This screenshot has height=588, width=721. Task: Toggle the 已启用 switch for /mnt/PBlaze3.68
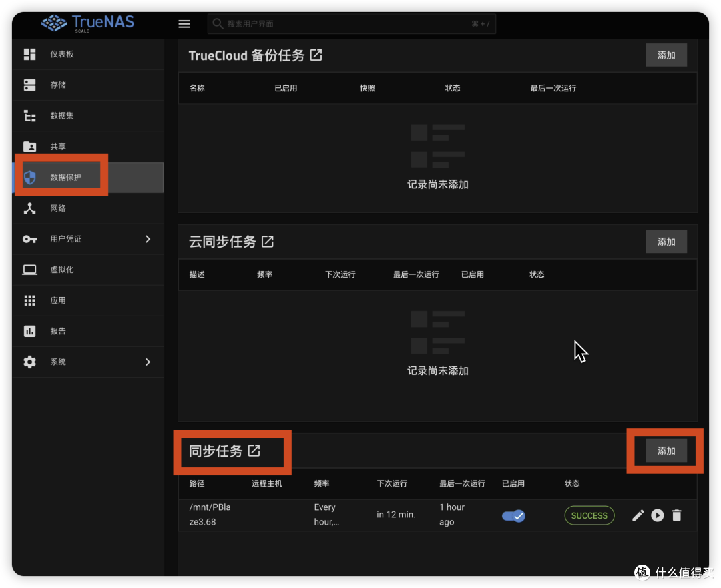513,516
